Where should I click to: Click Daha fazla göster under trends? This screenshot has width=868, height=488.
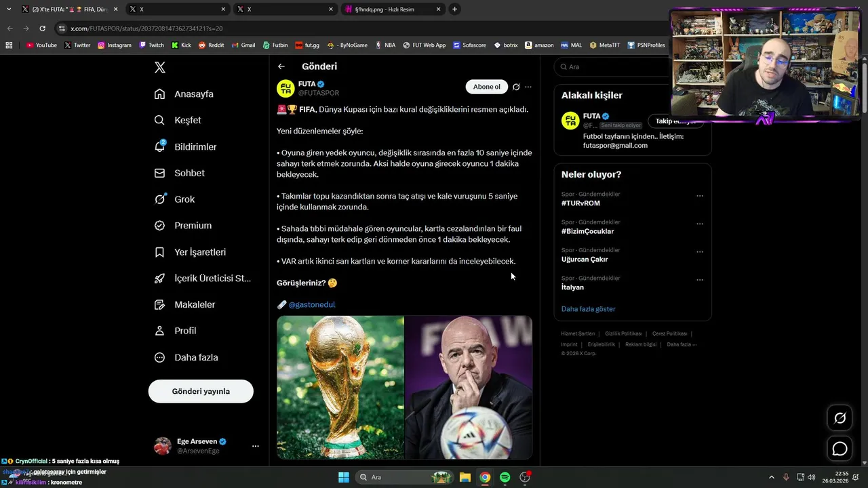pyautogui.click(x=589, y=309)
